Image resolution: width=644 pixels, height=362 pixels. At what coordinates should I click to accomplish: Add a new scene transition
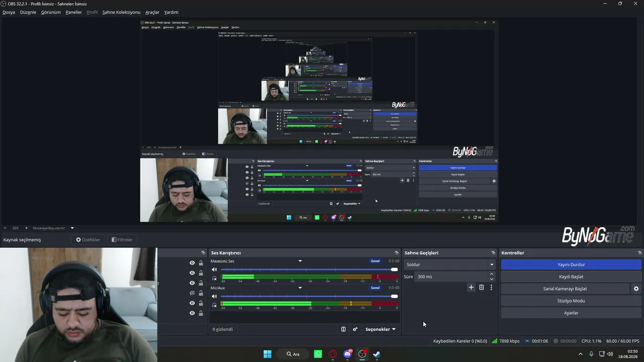(x=471, y=288)
